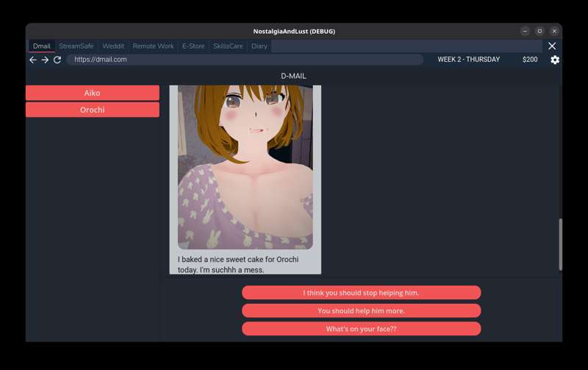
Task: Click the browser back arrow
Action: (32, 60)
